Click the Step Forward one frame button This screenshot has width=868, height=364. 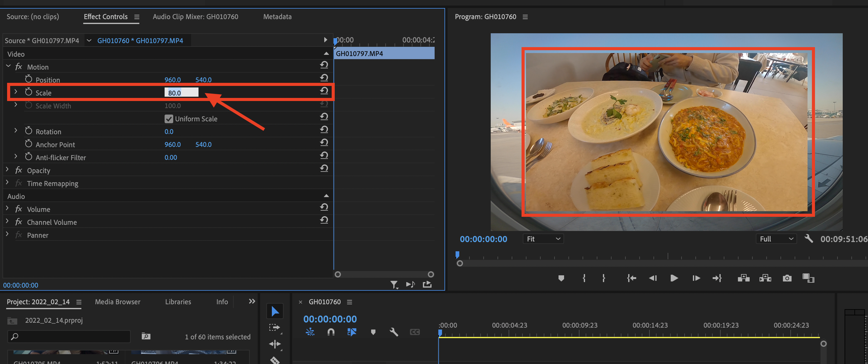(696, 278)
